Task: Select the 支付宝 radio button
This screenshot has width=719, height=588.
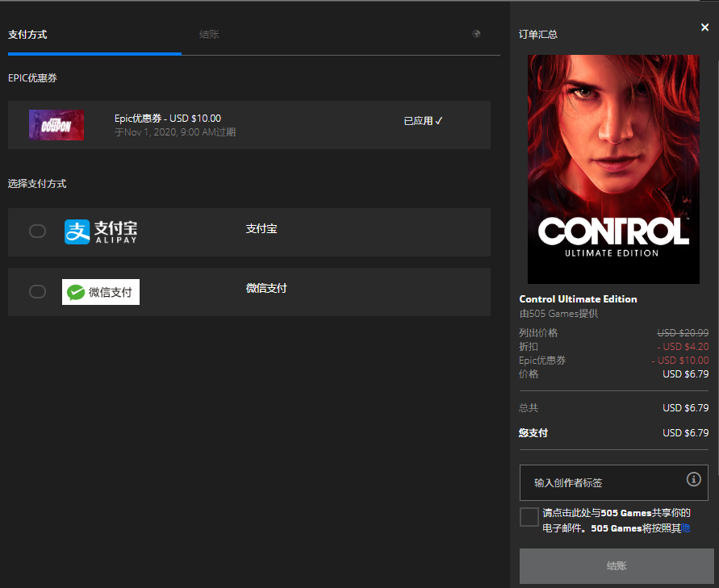Action: pyautogui.click(x=37, y=231)
